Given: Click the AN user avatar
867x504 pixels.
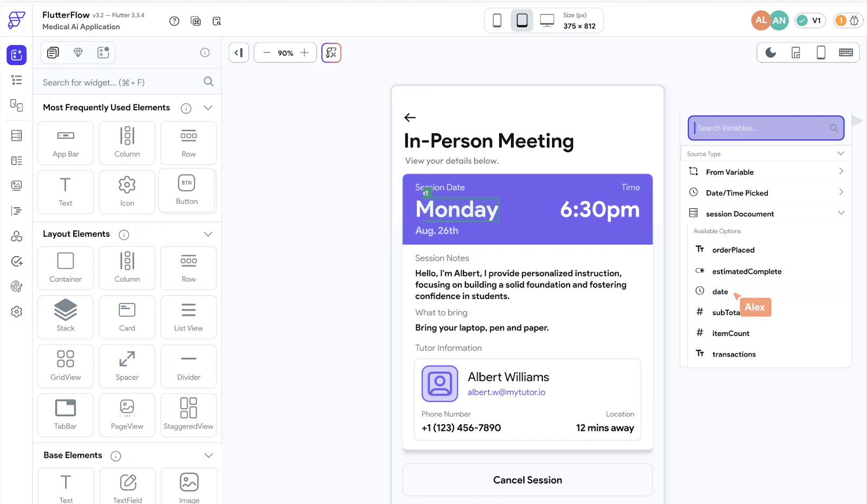Looking at the screenshot, I should (x=779, y=21).
